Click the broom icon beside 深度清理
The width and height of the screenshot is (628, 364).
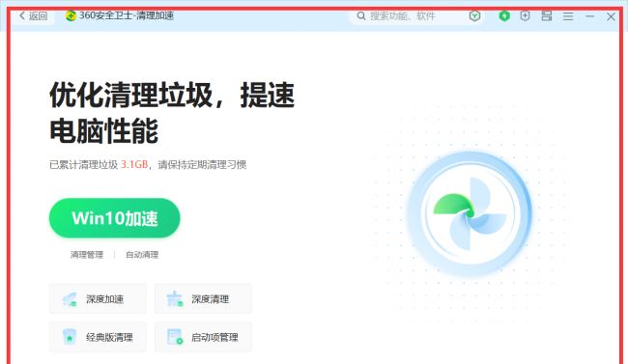tap(175, 299)
